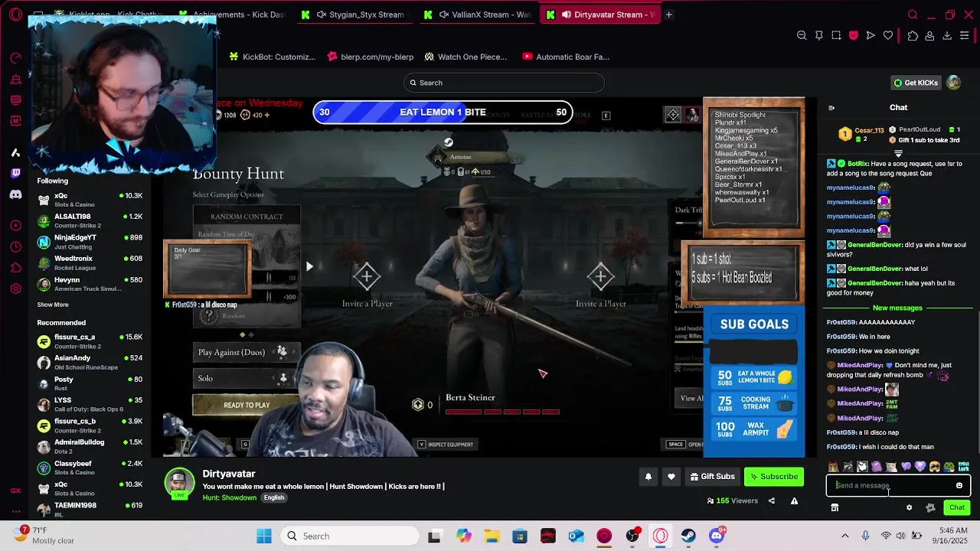The height and width of the screenshot is (551, 980).
Task: Open the Easy Setup sliders icon
Action: pos(965,35)
